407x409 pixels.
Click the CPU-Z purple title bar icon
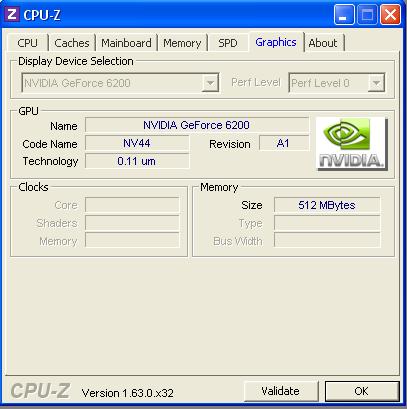[x=12, y=14]
